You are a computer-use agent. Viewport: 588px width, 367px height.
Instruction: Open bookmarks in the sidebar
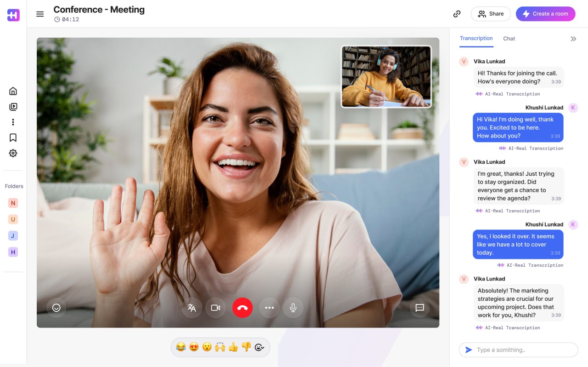coord(13,138)
